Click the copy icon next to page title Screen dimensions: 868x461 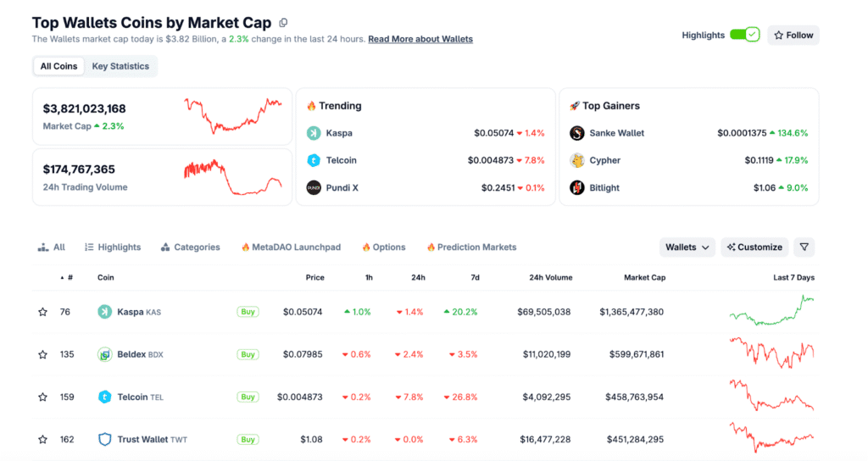coord(283,23)
